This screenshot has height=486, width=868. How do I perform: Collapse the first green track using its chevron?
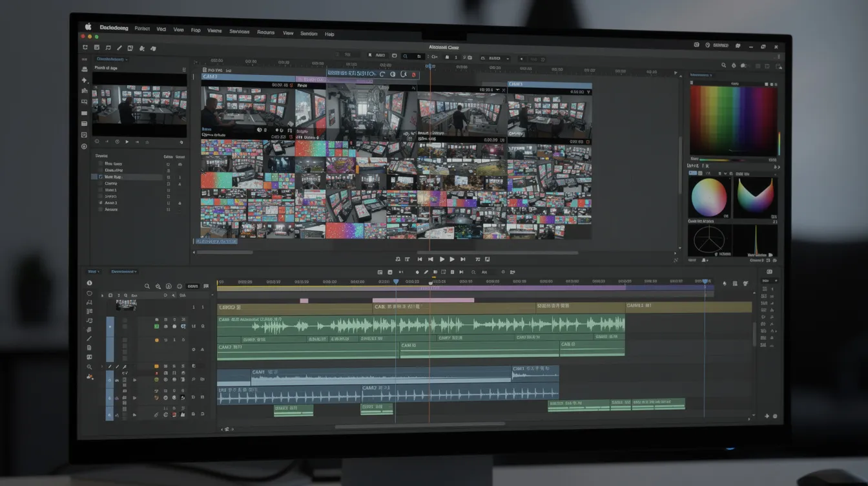(109, 327)
